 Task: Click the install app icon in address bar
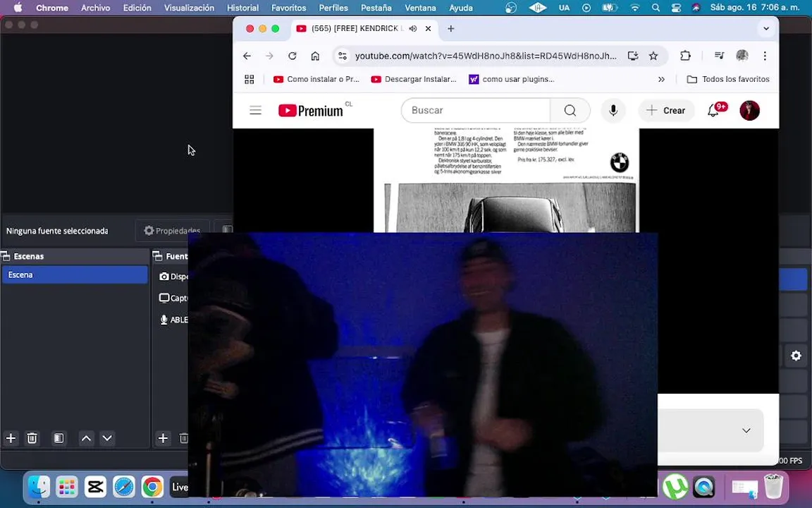[x=633, y=56]
